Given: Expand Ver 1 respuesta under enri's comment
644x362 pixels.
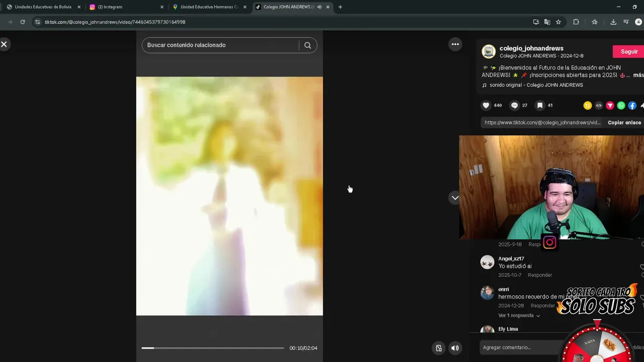Looking at the screenshot, I should click(x=519, y=316).
